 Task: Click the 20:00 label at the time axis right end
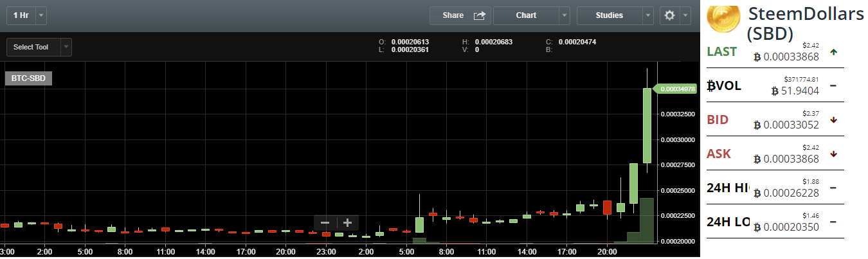click(x=608, y=252)
